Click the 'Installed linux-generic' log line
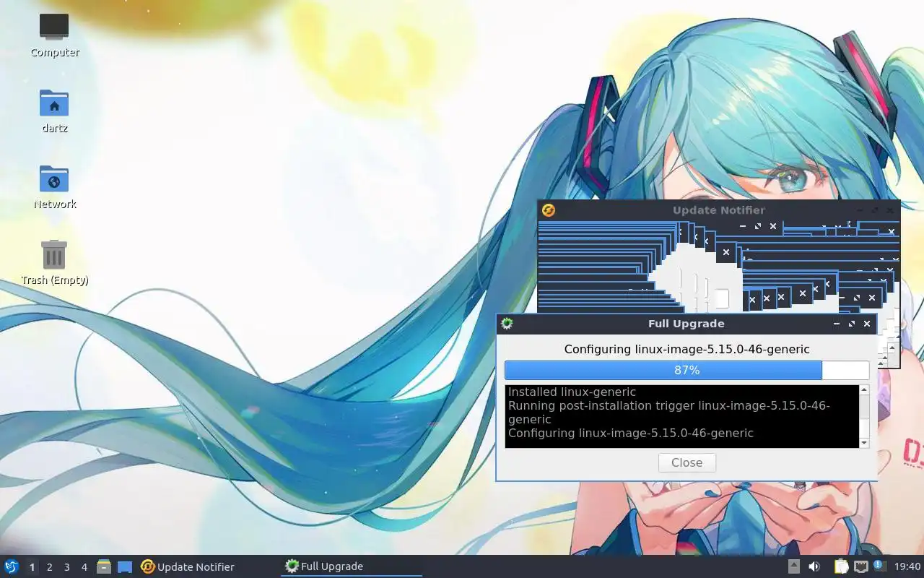Image resolution: width=924 pixels, height=578 pixels. [572, 392]
